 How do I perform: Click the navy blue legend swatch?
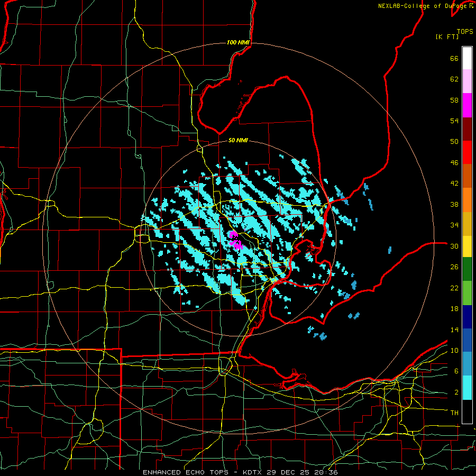coord(467,317)
